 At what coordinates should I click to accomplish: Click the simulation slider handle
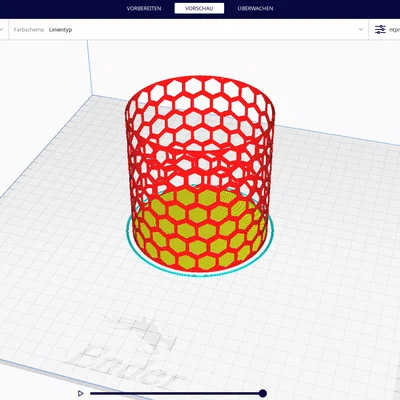pos(263,393)
